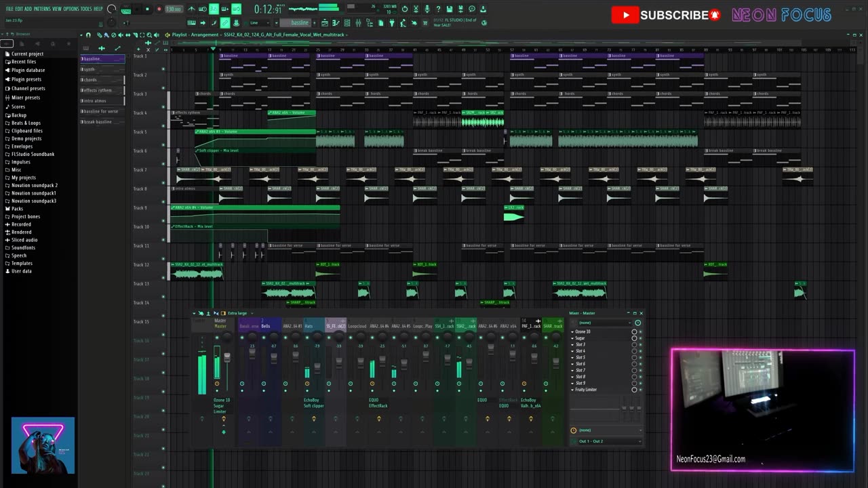Arm the red record button
The image size is (868, 488).
point(159,9)
